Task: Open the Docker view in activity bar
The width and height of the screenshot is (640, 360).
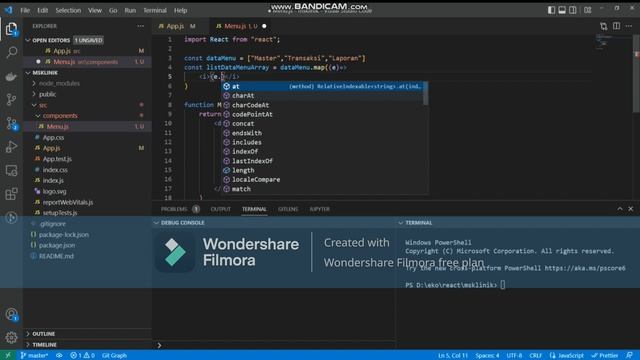Action: (x=11, y=76)
